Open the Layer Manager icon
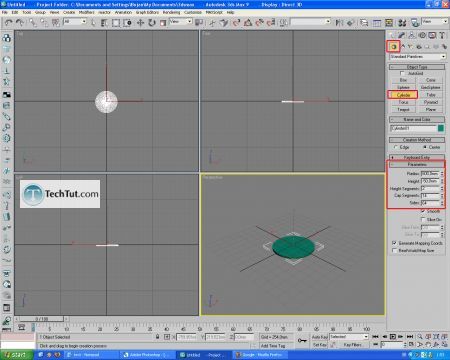 [364, 22]
